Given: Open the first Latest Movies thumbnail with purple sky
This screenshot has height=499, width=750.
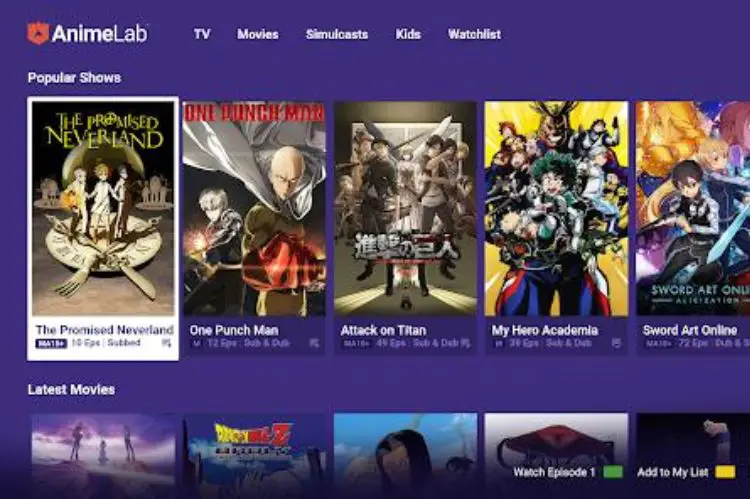Looking at the screenshot, I should tap(103, 456).
